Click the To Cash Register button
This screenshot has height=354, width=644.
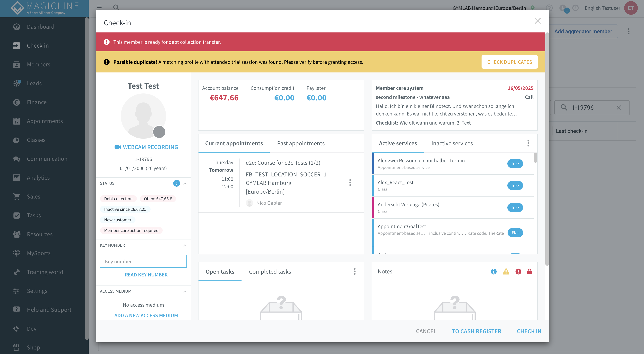pyautogui.click(x=476, y=331)
